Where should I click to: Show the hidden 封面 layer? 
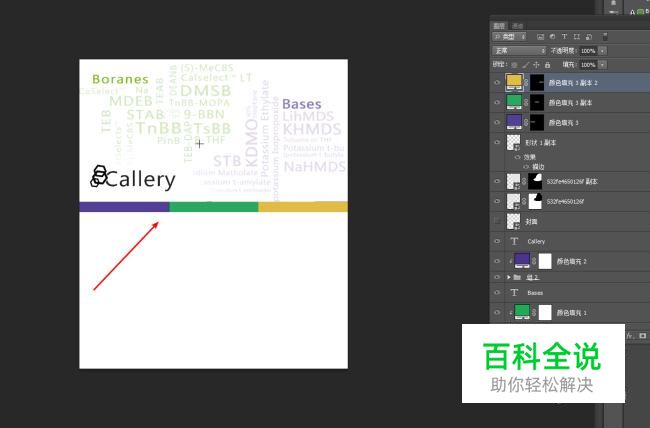(497, 221)
